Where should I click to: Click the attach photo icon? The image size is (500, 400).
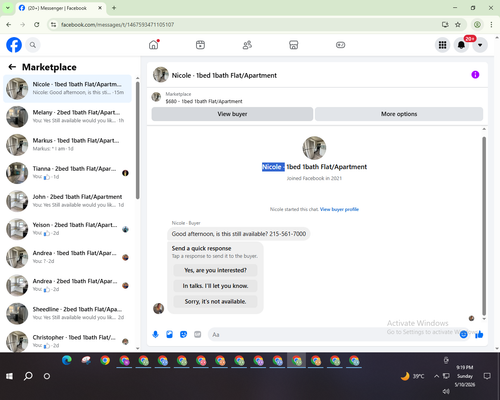[169, 334]
